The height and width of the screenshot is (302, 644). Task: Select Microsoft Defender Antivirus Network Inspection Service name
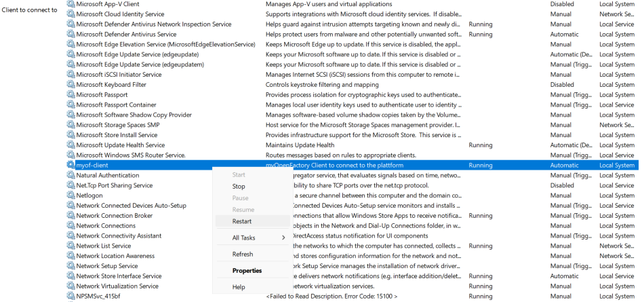154,24
